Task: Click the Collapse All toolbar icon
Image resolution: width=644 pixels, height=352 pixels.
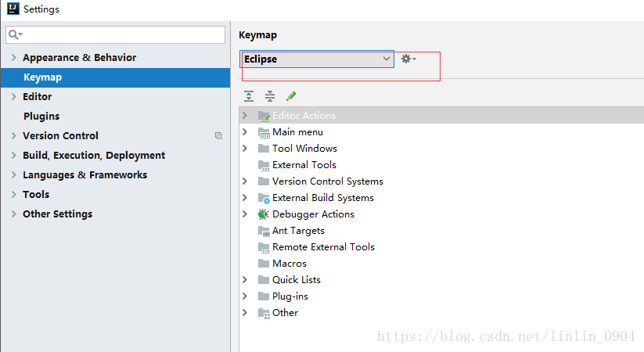Action: click(x=270, y=96)
